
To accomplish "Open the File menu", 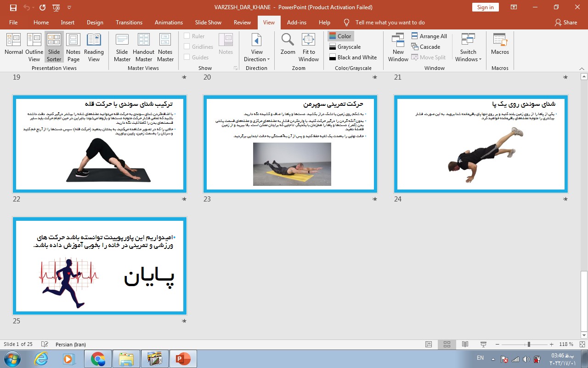I will tap(13, 22).
